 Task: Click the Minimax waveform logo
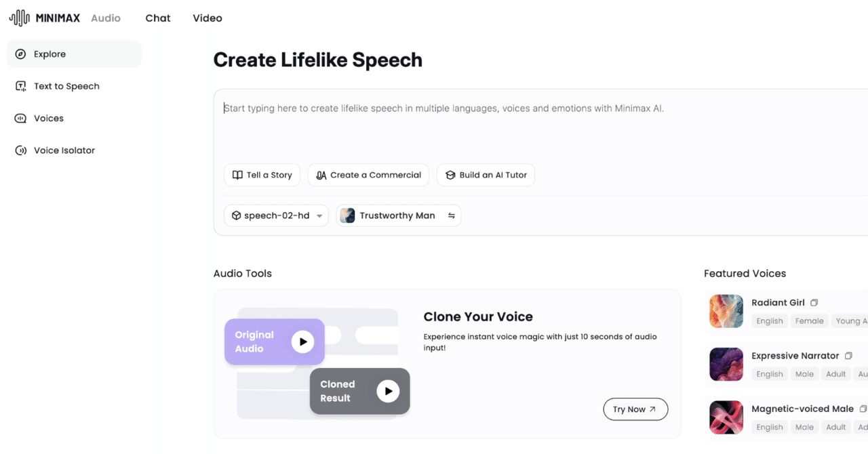[x=19, y=18]
